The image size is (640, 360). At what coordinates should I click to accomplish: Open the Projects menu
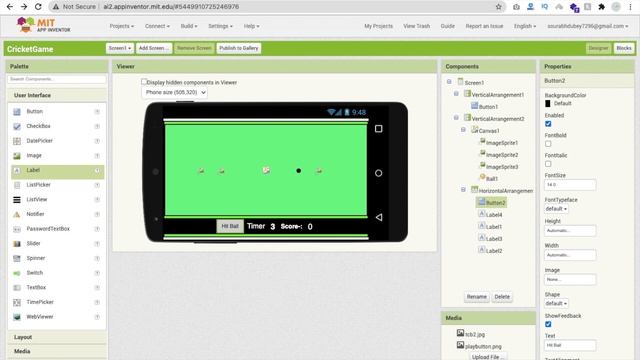[x=122, y=26]
